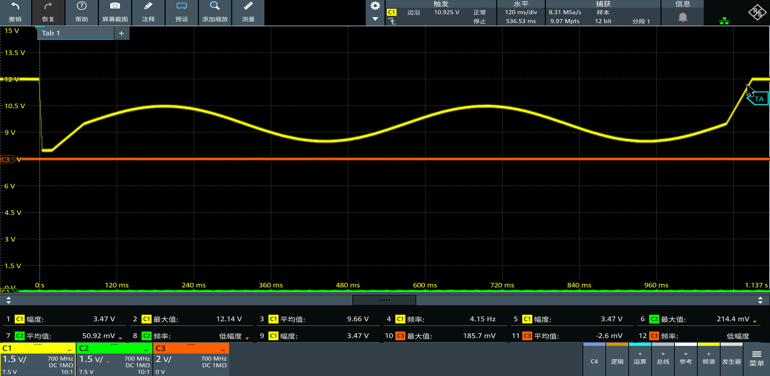Viewport: 770px width, 376px height.
Task: Expand the dropdown arrow below the gear
Action: [376, 19]
